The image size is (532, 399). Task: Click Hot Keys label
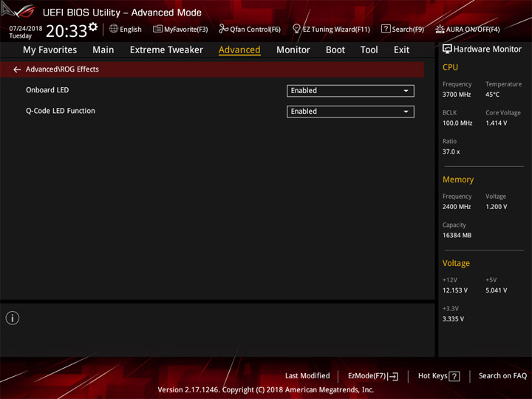[432, 376]
